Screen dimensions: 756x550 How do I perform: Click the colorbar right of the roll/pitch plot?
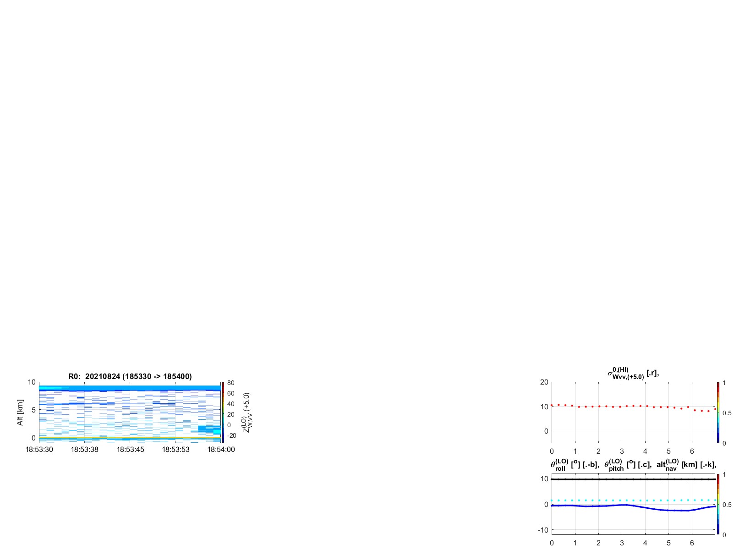tap(718, 504)
